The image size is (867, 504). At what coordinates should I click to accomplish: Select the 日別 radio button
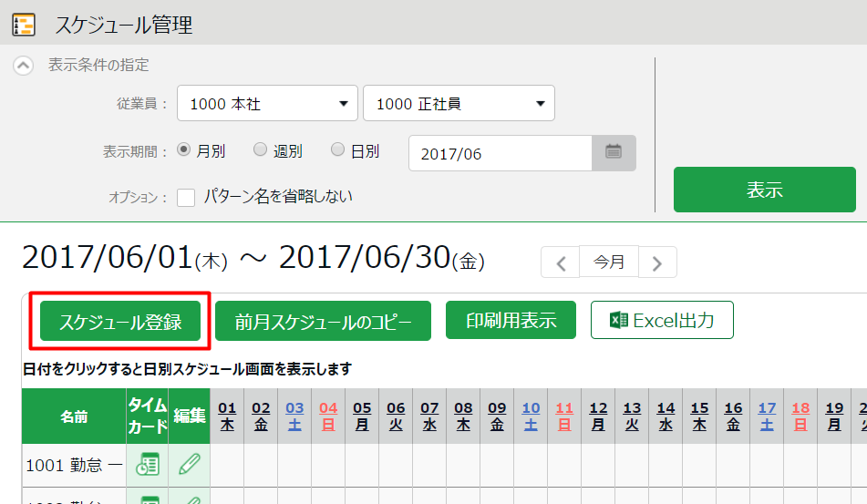click(338, 150)
